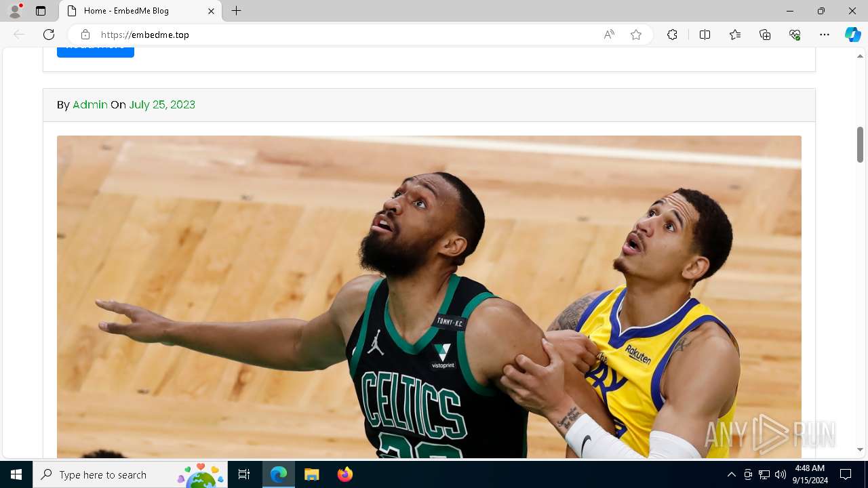Open network status tray icon
868x488 pixels.
pos(764,474)
